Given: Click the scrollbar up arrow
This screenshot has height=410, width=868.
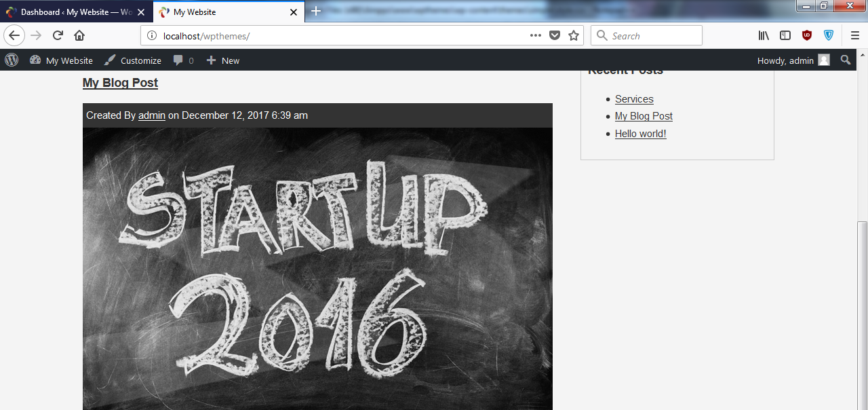Looking at the screenshot, I should click(x=862, y=55).
